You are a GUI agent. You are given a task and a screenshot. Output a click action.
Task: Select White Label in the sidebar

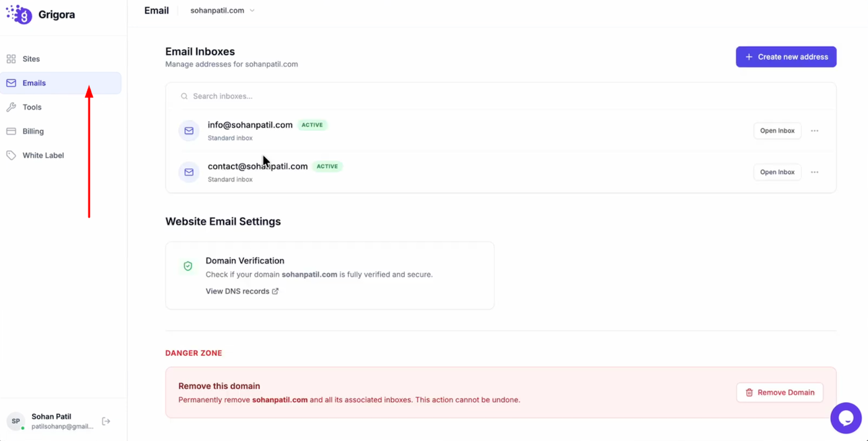pyautogui.click(x=43, y=156)
